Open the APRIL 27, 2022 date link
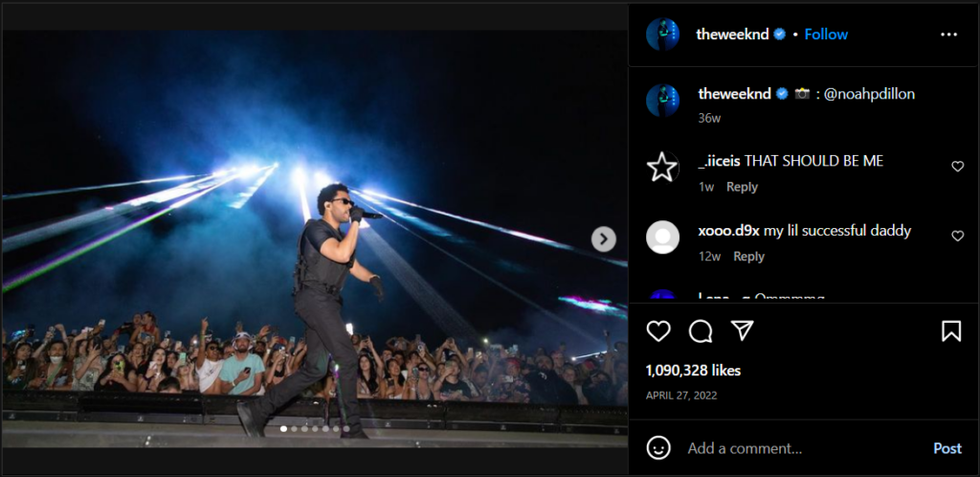The image size is (980, 477). point(681,396)
